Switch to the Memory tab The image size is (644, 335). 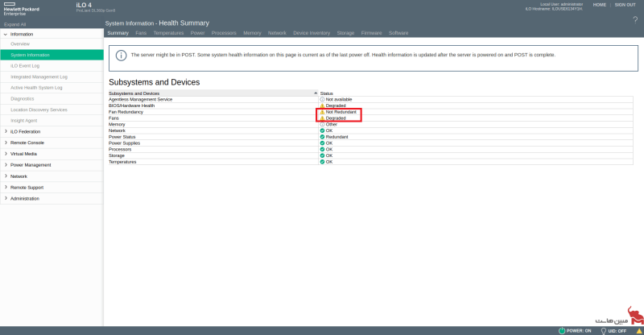tap(252, 33)
